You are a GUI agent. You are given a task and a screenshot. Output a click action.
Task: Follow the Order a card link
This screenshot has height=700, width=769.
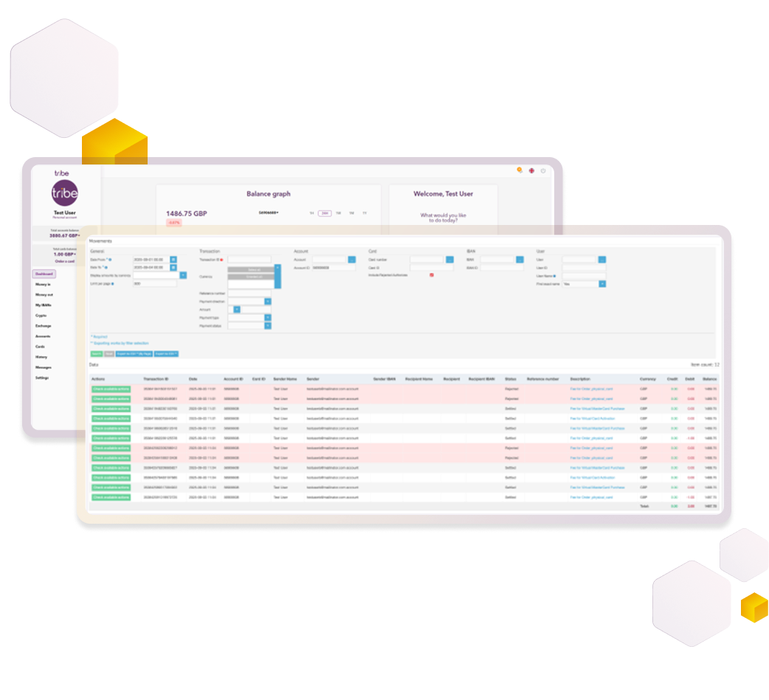[64, 261]
